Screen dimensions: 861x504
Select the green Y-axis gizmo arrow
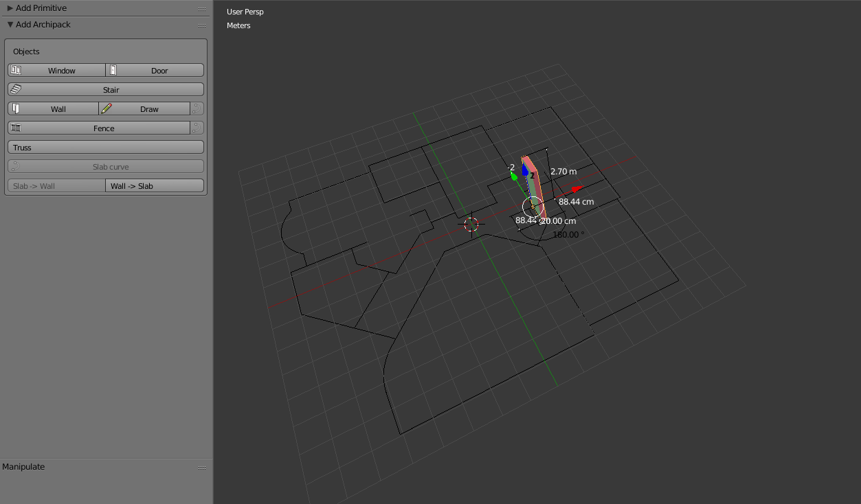pos(513,176)
